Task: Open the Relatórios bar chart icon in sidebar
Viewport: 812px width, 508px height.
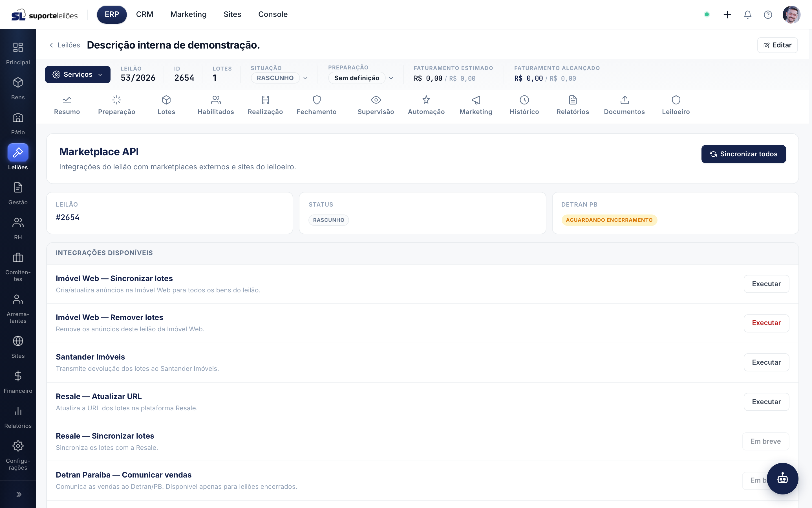Action: coord(18,411)
